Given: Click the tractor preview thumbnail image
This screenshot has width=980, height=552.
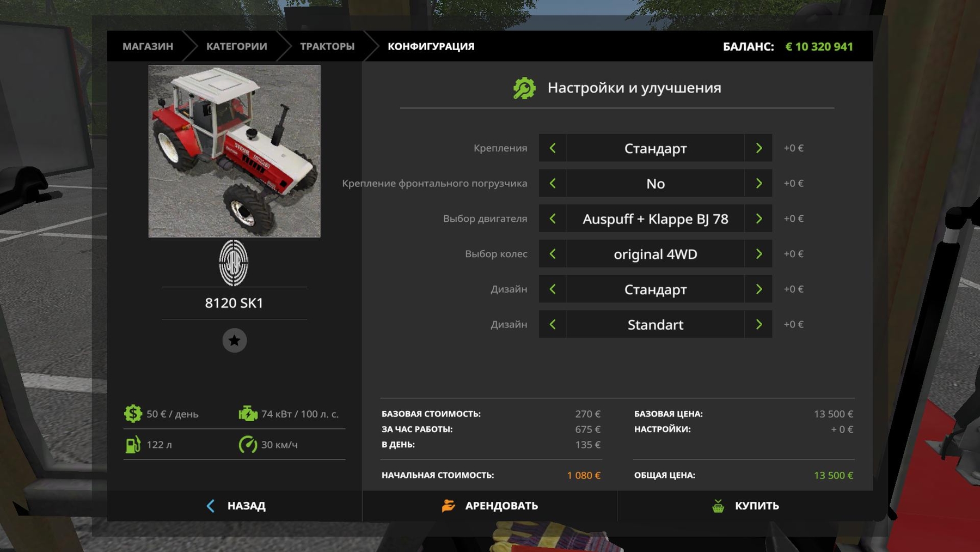Looking at the screenshot, I should coord(234,151).
